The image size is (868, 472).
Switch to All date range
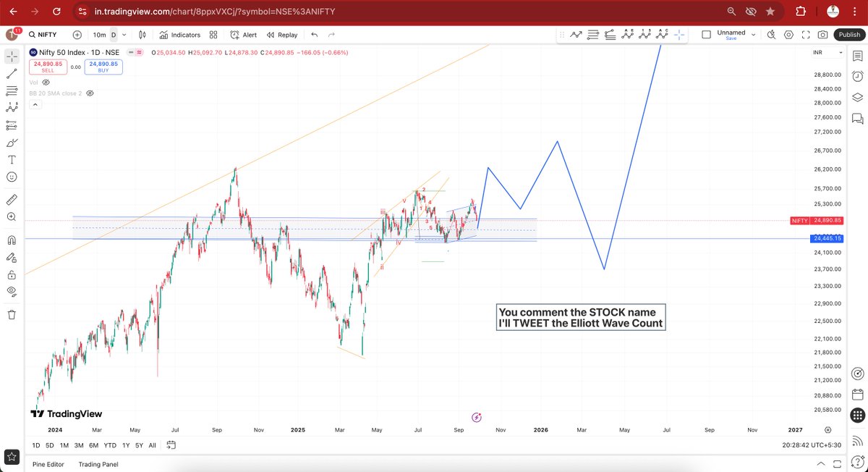coord(152,445)
